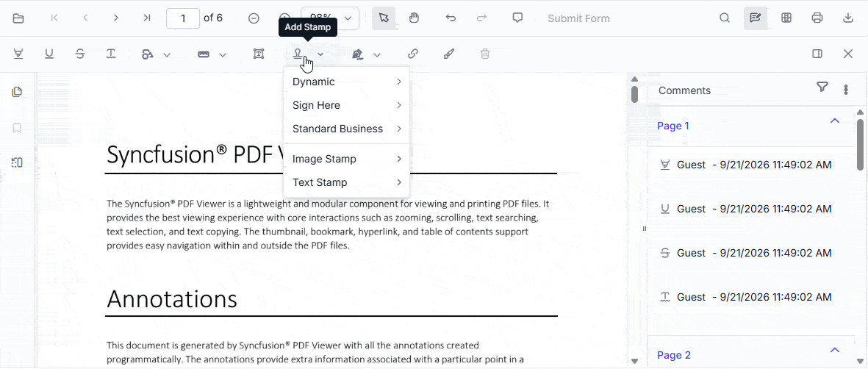
Task: Open the search text magnifier icon
Action: tap(724, 18)
